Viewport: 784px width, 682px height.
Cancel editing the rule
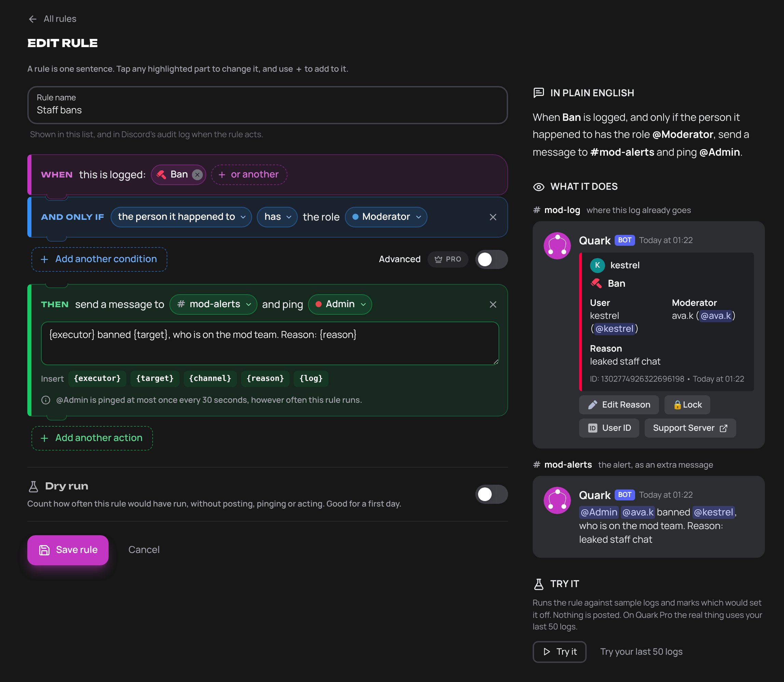coord(143,550)
